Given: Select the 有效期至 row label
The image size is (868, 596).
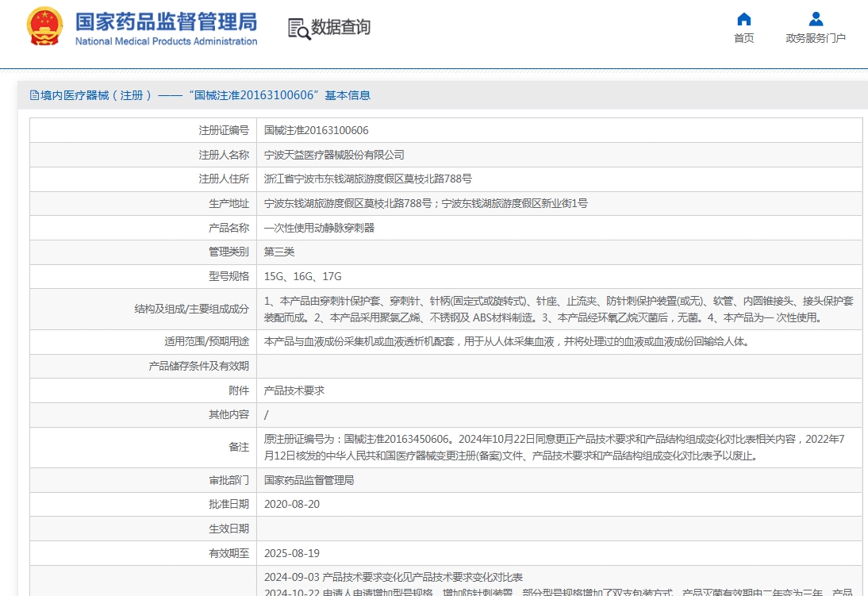Looking at the screenshot, I should 229,553.
